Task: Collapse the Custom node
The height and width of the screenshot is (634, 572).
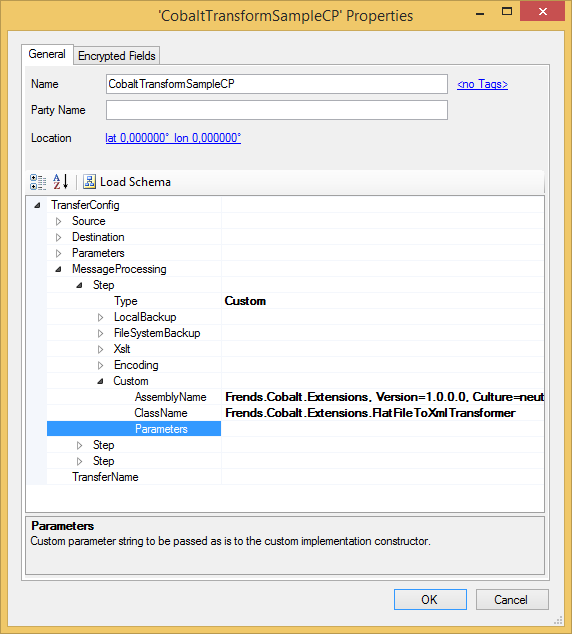Action: point(100,381)
